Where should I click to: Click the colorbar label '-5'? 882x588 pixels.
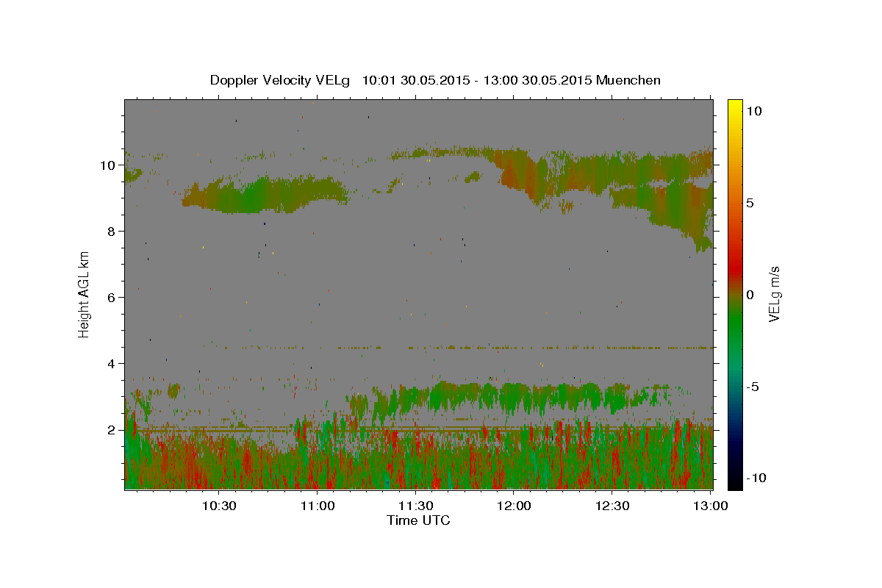752,387
